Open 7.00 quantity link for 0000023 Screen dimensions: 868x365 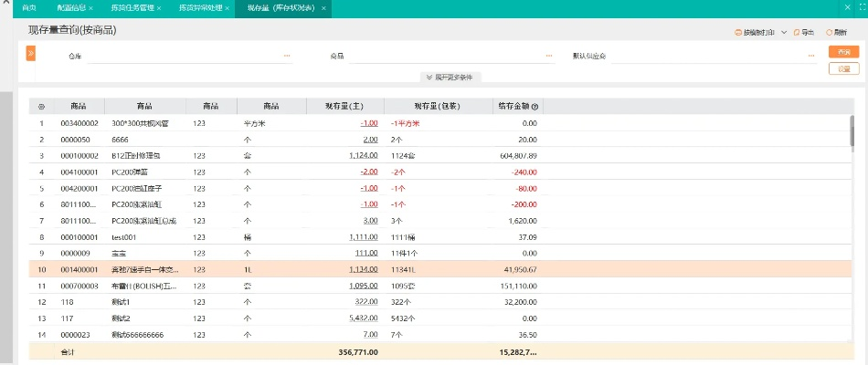coord(370,335)
